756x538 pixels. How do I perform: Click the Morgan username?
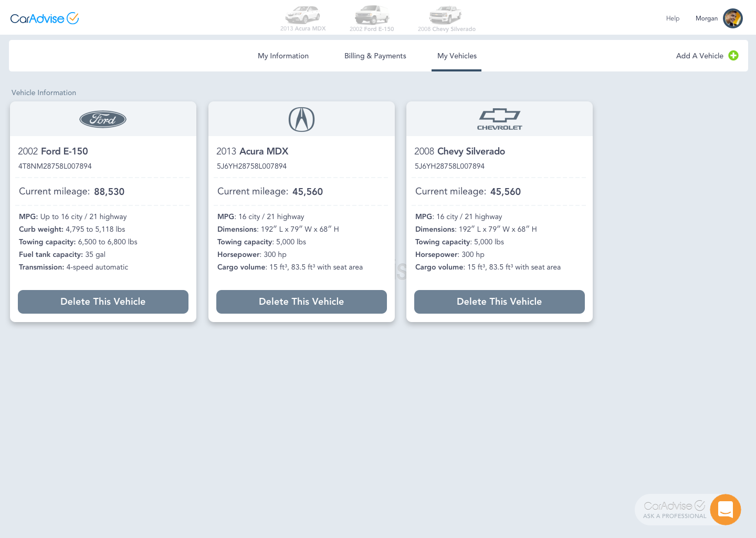[x=706, y=18]
